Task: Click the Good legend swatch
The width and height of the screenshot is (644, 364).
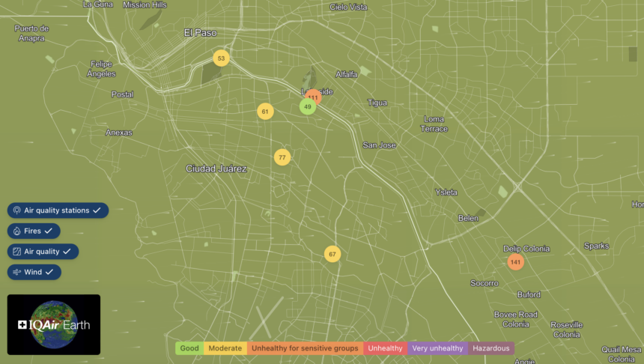Action: click(x=189, y=348)
